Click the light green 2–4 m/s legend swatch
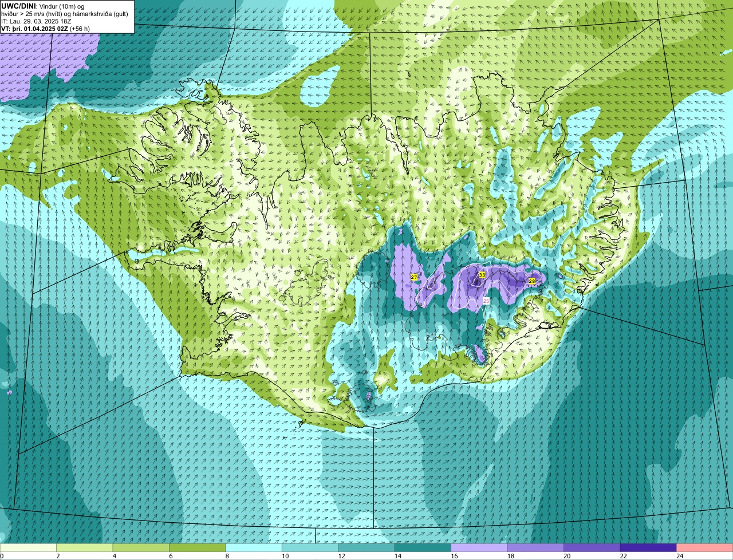The height and width of the screenshot is (560, 733). point(85,547)
